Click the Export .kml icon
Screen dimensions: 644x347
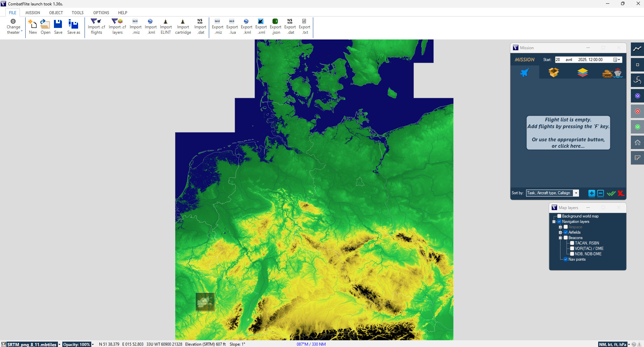pos(246,22)
